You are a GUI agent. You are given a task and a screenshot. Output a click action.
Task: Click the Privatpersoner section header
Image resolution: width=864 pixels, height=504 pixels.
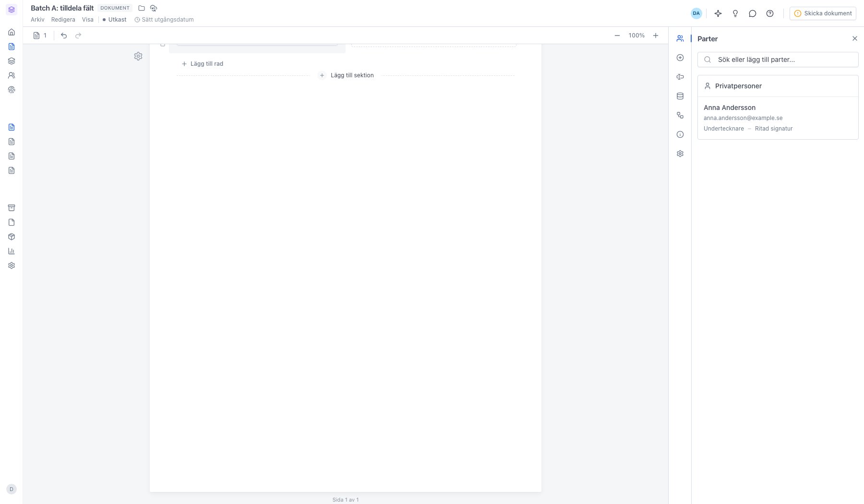(778, 86)
